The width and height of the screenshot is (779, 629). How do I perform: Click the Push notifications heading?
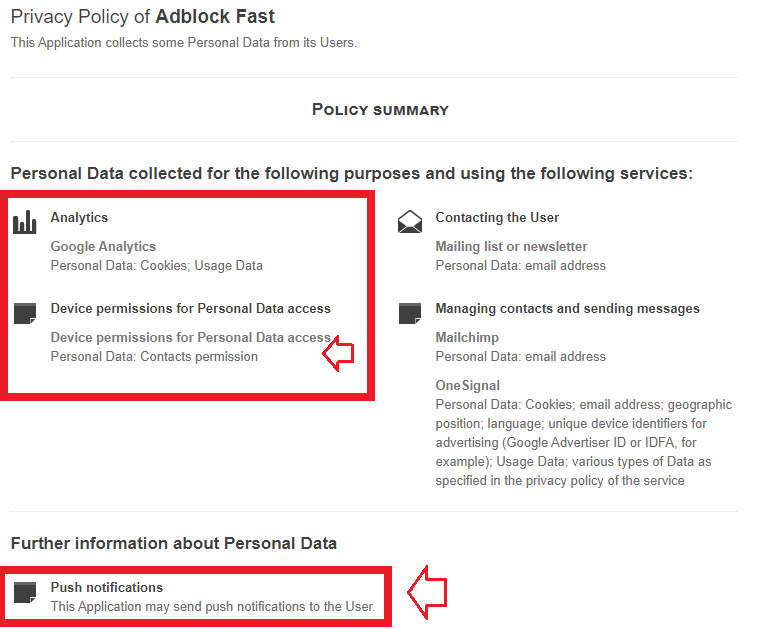tap(106, 587)
